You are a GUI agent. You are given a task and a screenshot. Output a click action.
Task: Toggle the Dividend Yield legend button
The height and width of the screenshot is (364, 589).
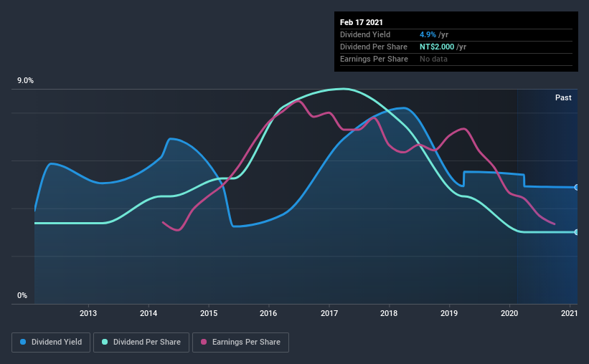point(51,343)
